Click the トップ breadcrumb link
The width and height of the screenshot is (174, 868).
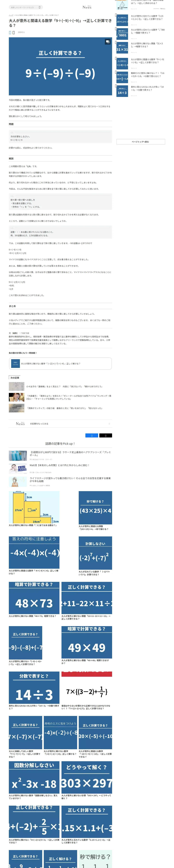tap(11, 15)
